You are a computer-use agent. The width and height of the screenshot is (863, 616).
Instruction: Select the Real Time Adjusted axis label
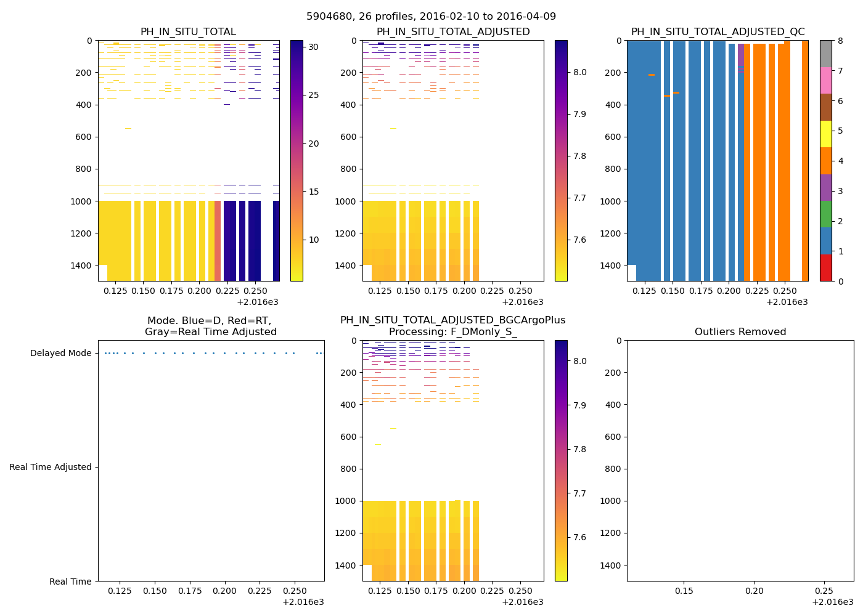[50, 468]
